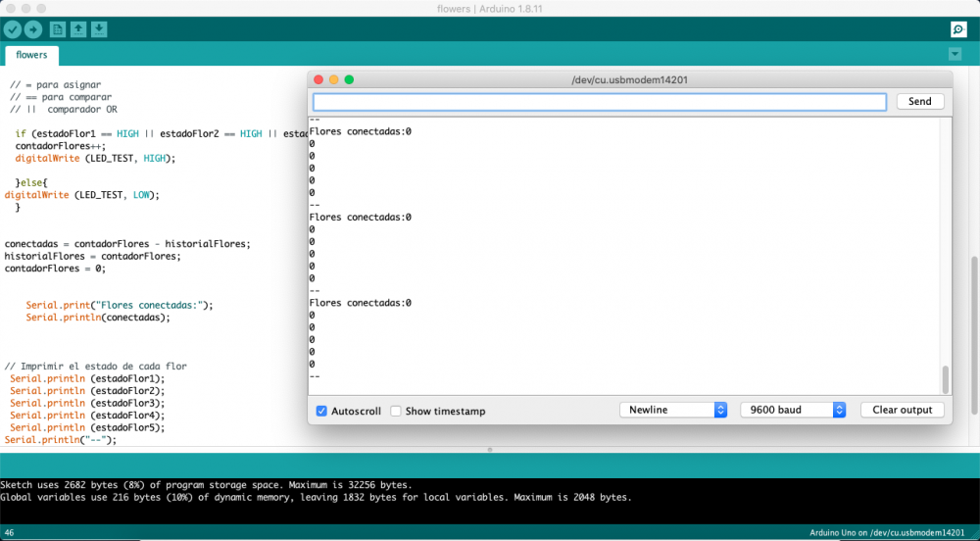Click comment '// Imprimir el estado de cada flor'

96,367
